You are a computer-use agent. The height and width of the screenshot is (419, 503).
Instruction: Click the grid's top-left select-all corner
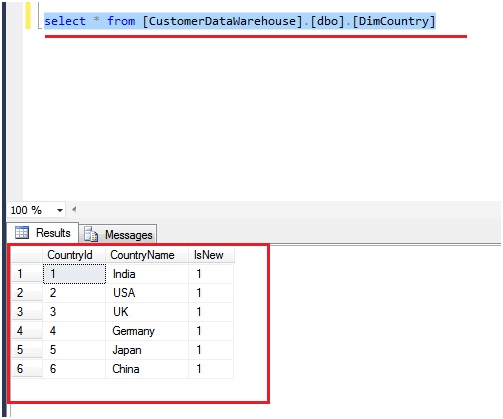(27, 255)
